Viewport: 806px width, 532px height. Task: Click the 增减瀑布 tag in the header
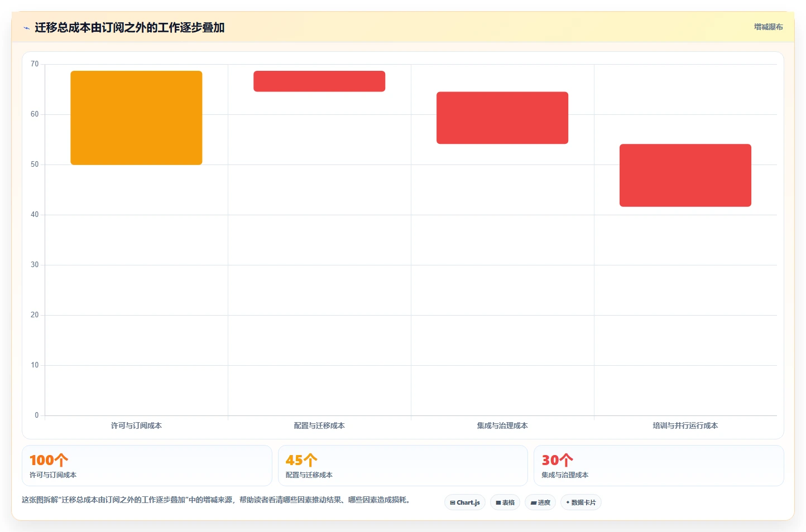coord(768,27)
